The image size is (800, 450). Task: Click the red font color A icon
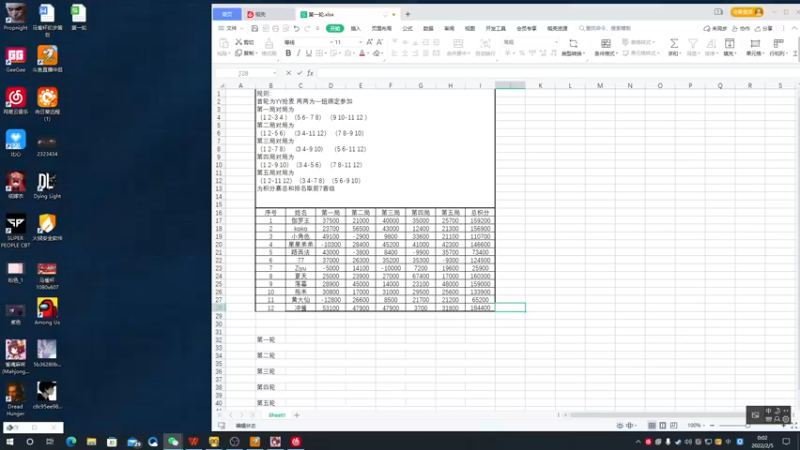[x=363, y=53]
